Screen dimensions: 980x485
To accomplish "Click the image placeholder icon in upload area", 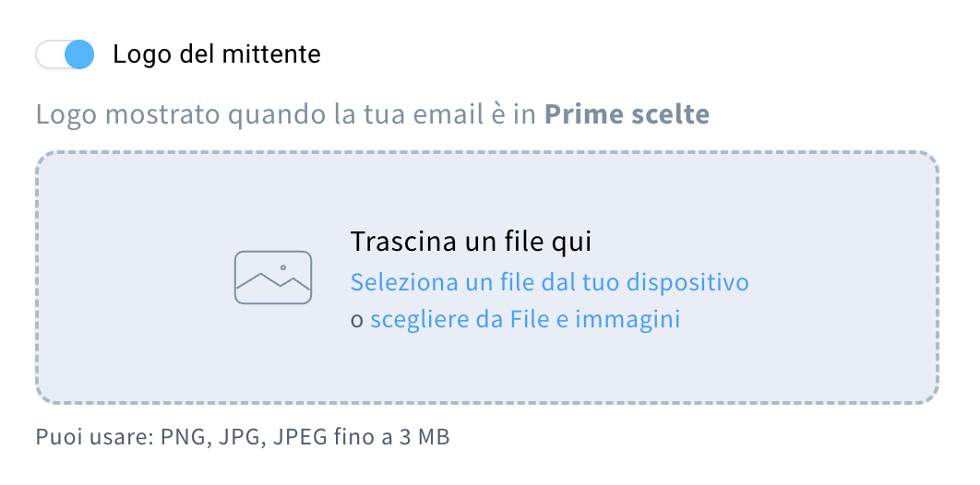I will click(x=272, y=277).
